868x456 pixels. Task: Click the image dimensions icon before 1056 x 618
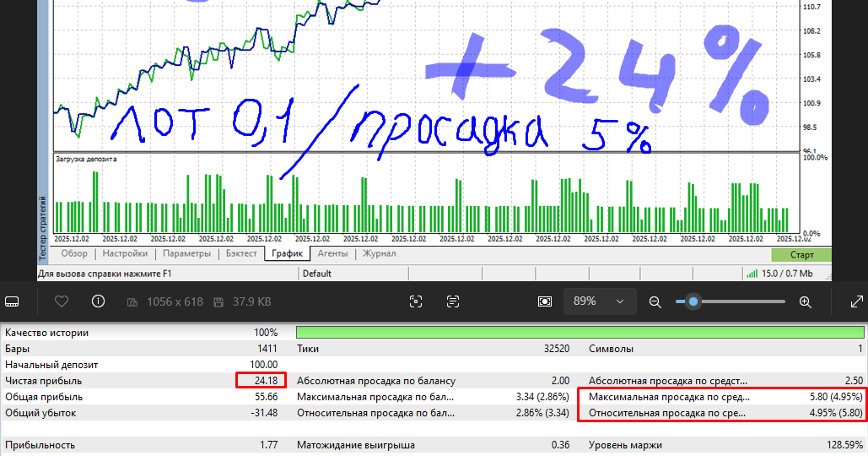pyautogui.click(x=132, y=302)
